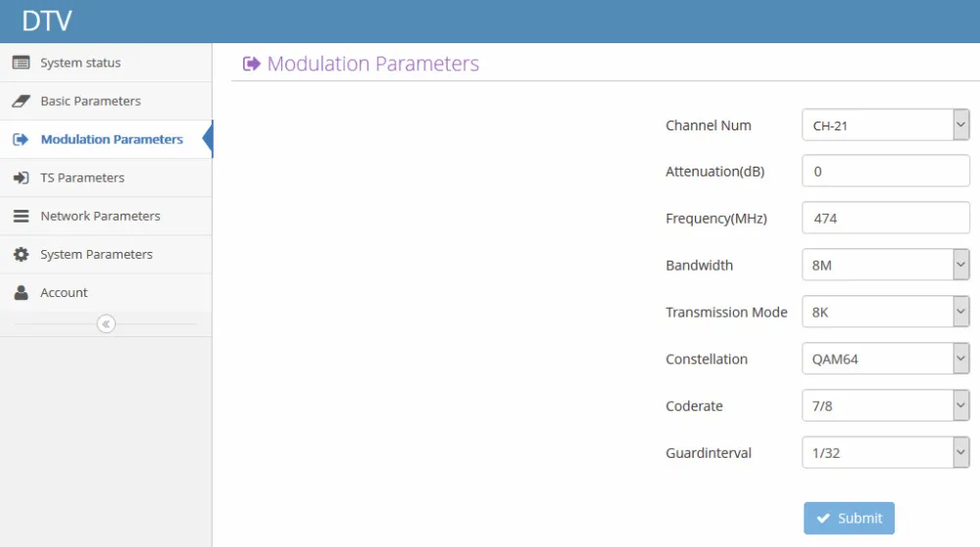Click the Modulation Parameters page header icon
The width and height of the screenshot is (980, 547).
point(251,64)
